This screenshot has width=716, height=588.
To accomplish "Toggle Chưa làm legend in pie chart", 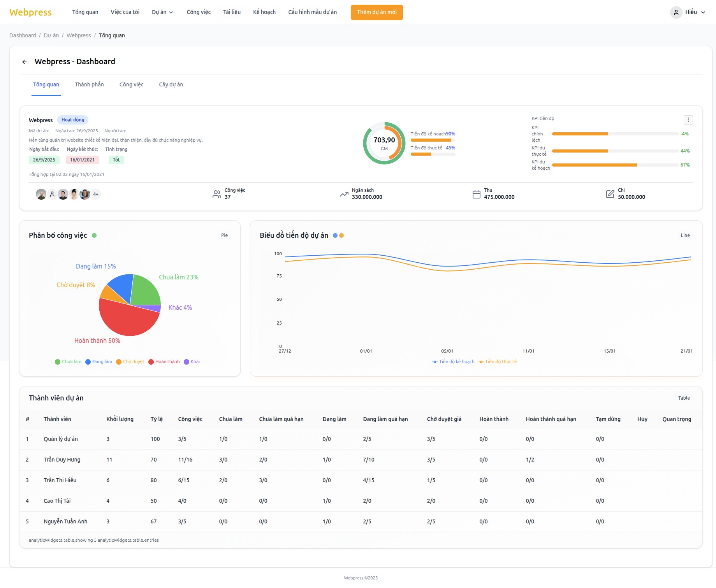I will (x=68, y=362).
